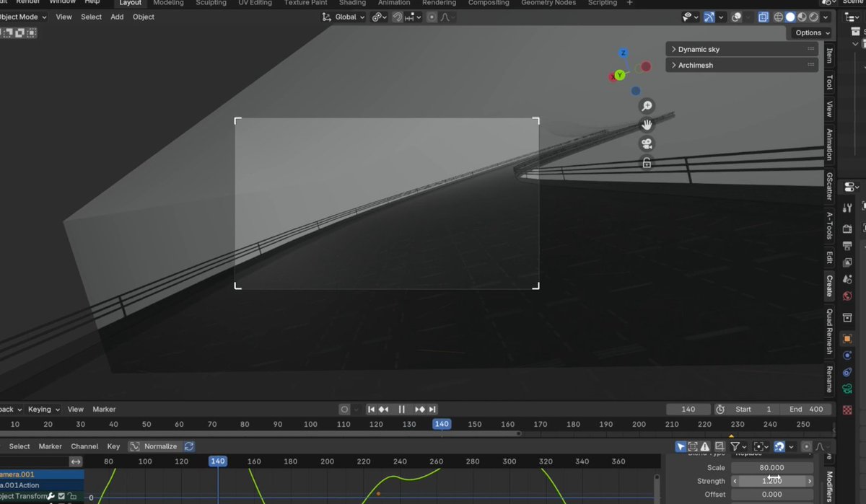Toggle Normalize in graph editor
The width and height of the screenshot is (866, 504).
[x=154, y=446]
